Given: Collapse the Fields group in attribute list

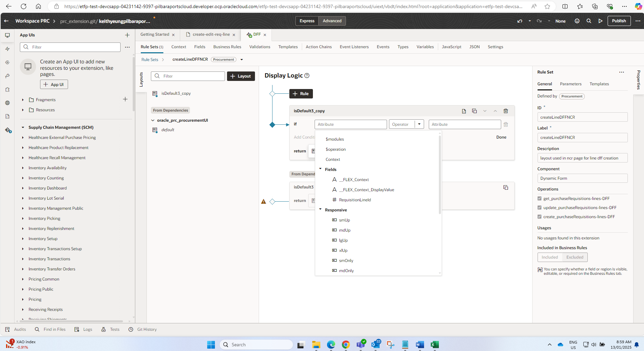Looking at the screenshot, I should pos(320,169).
